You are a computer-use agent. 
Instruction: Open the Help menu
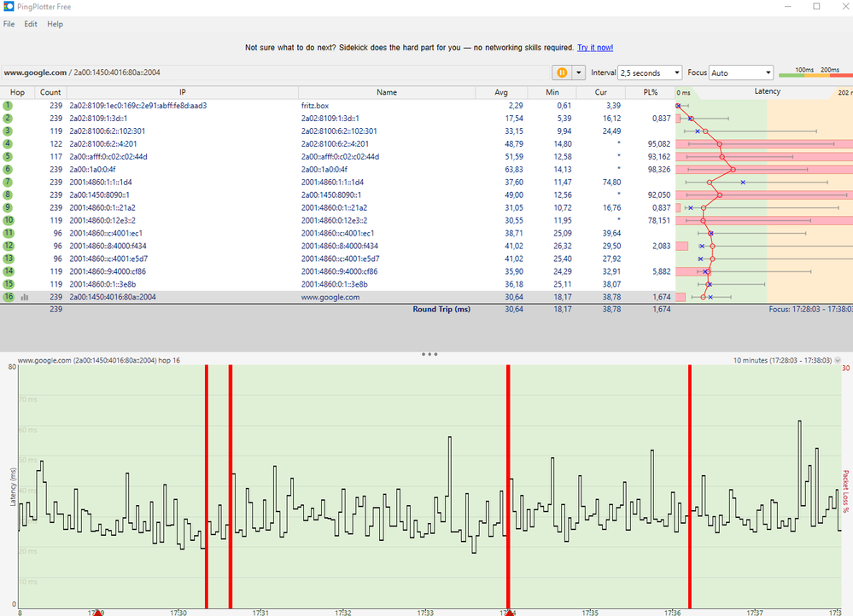pyautogui.click(x=55, y=24)
